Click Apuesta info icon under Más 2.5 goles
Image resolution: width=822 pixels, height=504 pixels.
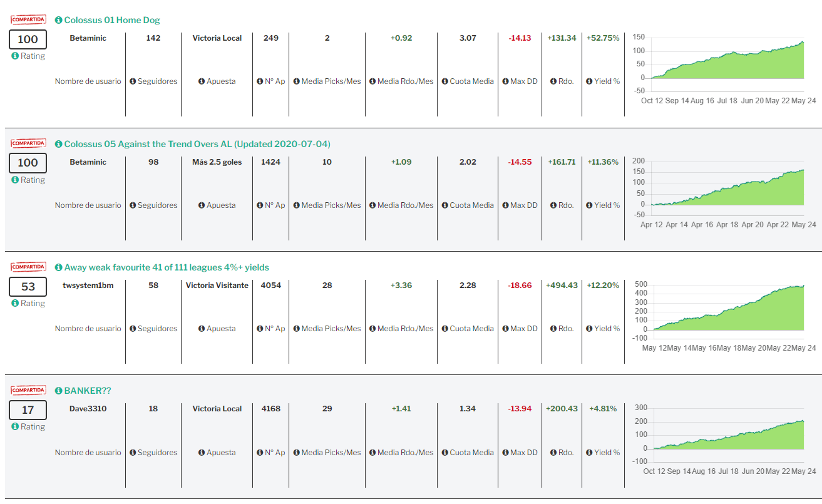click(202, 205)
